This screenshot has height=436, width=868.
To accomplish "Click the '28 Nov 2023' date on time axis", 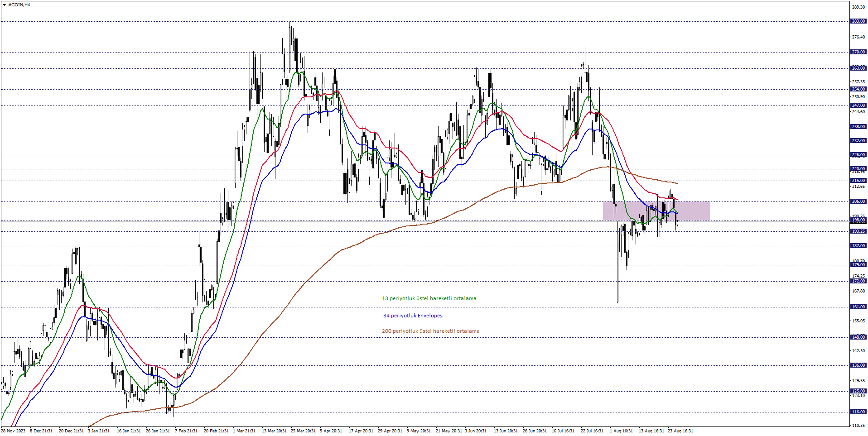I will (13, 431).
